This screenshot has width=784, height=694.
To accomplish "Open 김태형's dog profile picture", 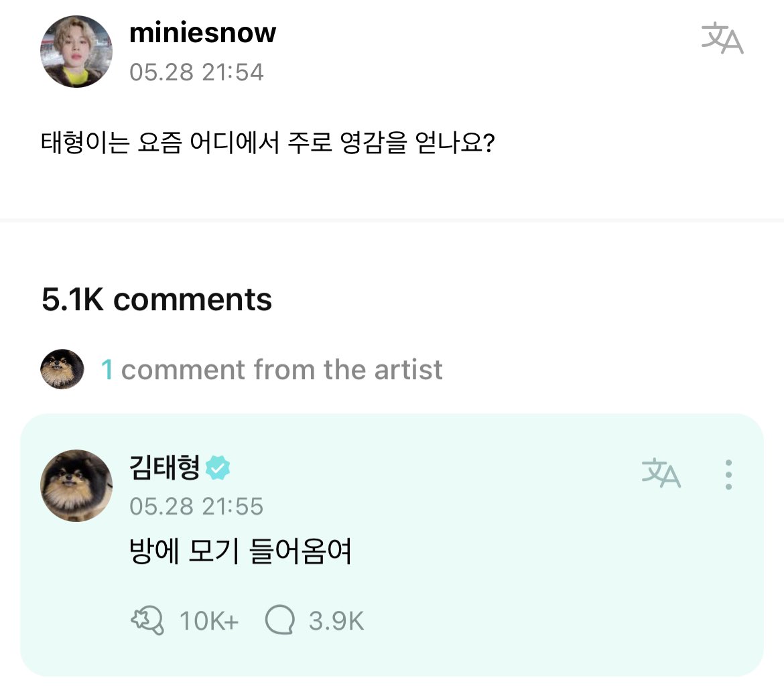I will tap(76, 485).
